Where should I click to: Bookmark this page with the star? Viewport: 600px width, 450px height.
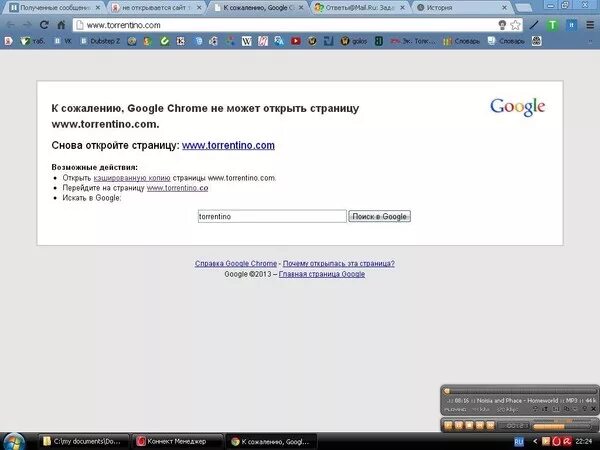pos(515,25)
